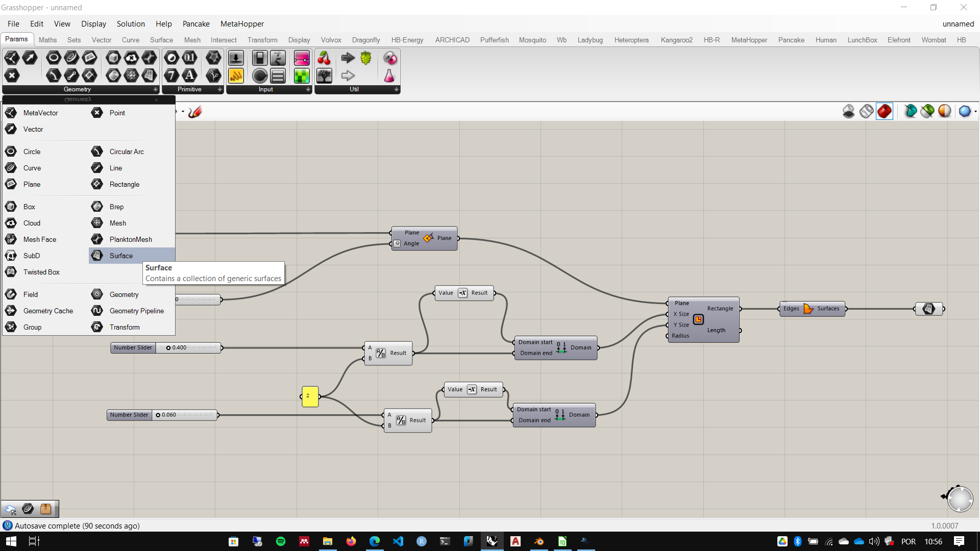
Task: Select the Surface parameter on canvas
Action: (929, 309)
